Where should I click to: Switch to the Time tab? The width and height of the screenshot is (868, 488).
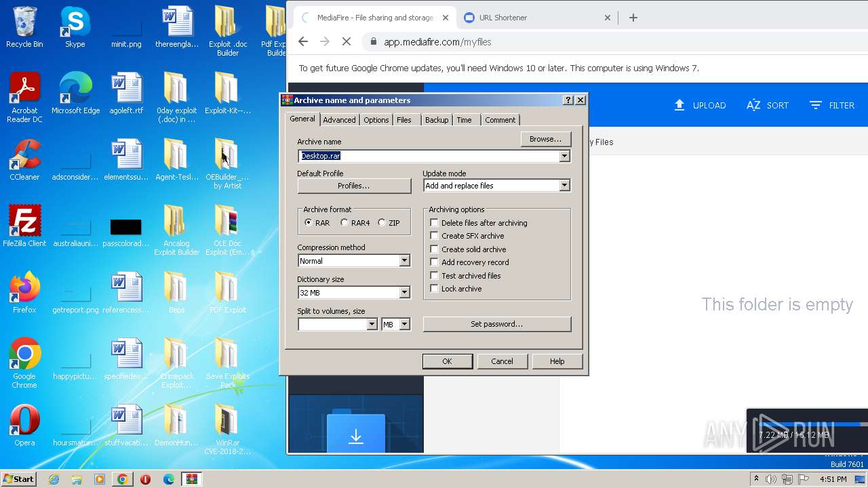point(465,120)
